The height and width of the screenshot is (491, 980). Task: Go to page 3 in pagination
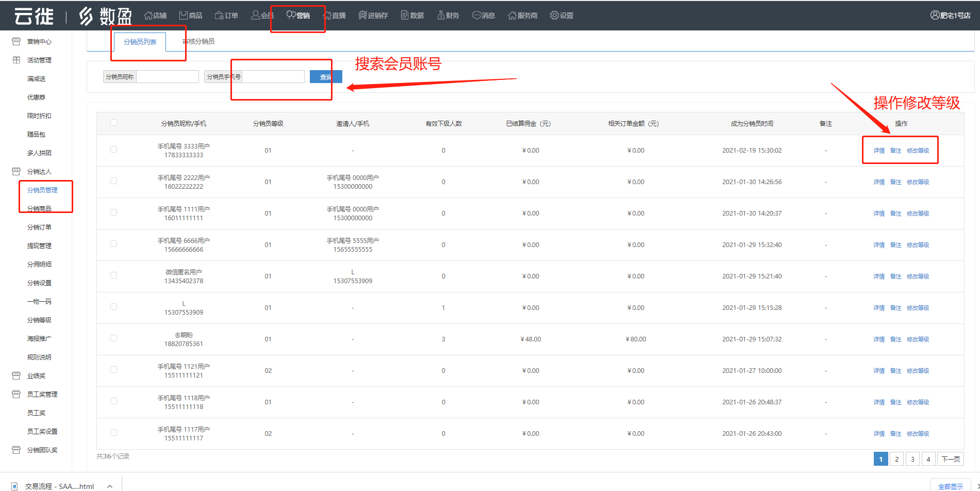point(912,459)
